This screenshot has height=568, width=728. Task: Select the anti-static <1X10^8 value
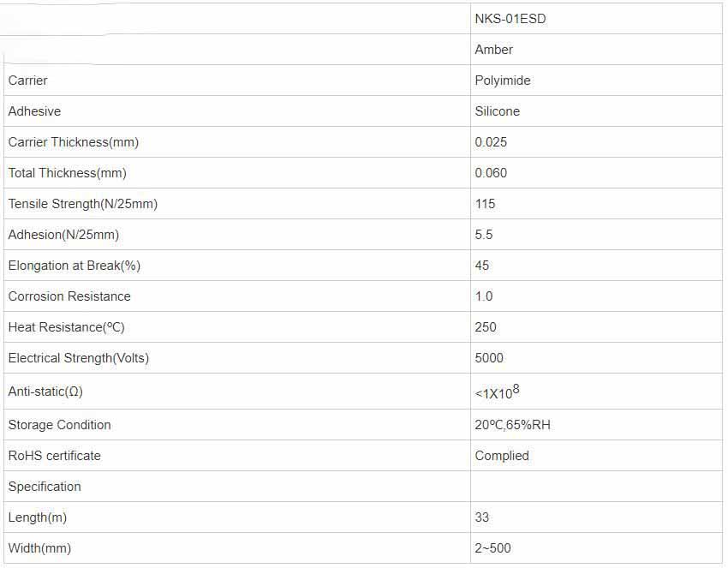[x=497, y=392]
